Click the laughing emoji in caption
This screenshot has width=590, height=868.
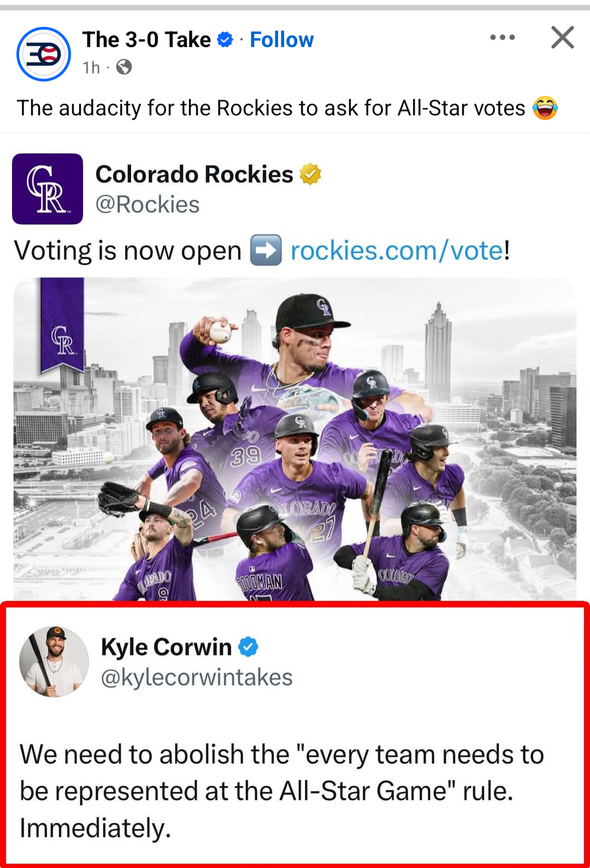pyautogui.click(x=545, y=108)
